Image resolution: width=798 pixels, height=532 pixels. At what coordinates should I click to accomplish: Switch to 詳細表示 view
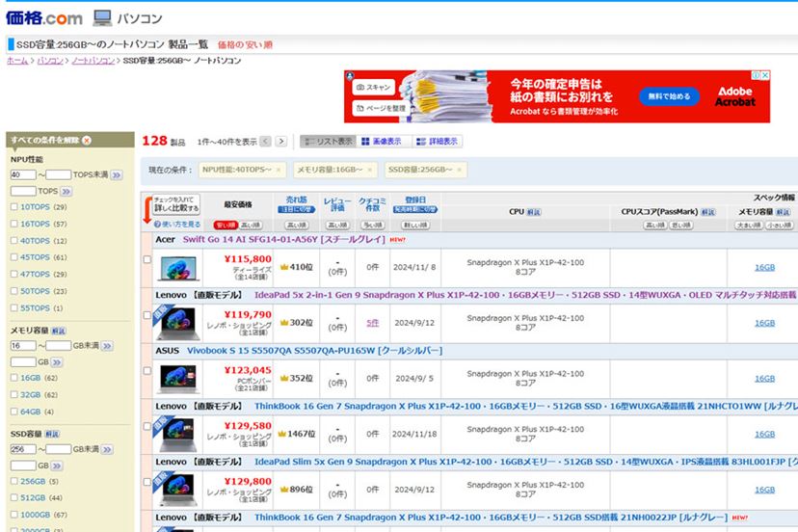(x=437, y=142)
